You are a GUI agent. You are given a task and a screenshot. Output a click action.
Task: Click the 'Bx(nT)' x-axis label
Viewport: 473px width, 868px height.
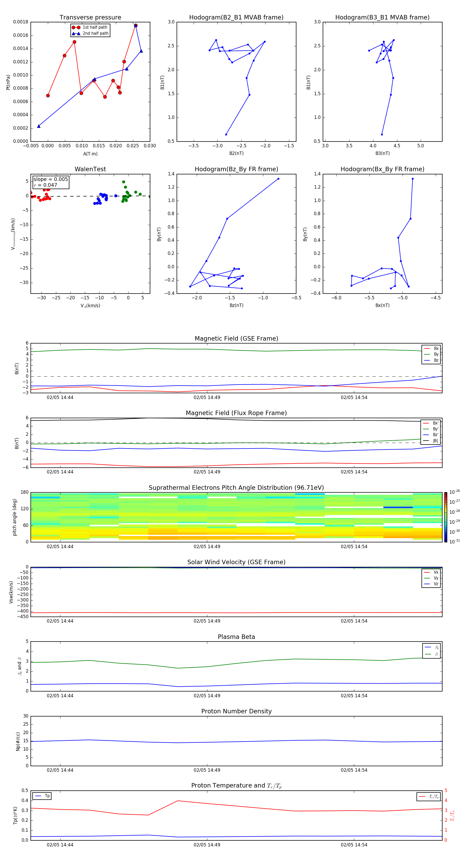point(382,305)
